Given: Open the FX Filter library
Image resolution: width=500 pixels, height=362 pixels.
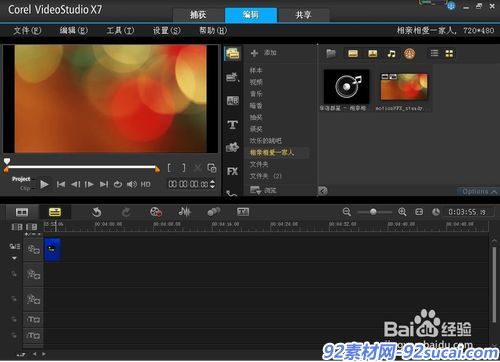Looking at the screenshot, I should [232, 171].
